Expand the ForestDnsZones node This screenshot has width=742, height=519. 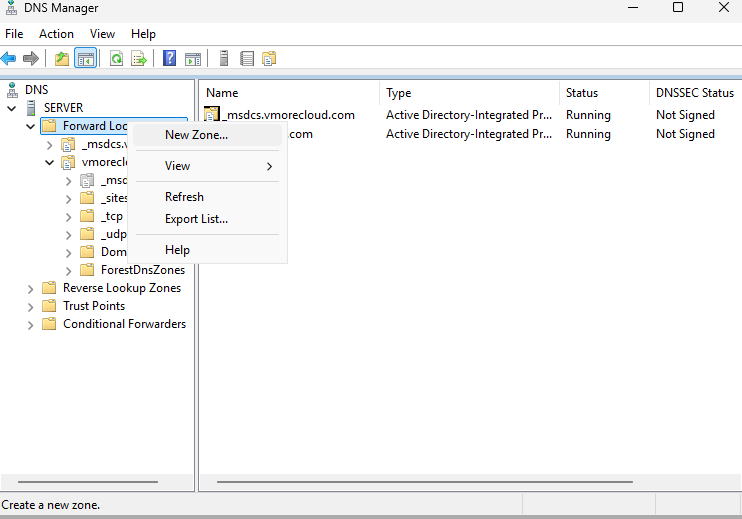pyautogui.click(x=69, y=271)
